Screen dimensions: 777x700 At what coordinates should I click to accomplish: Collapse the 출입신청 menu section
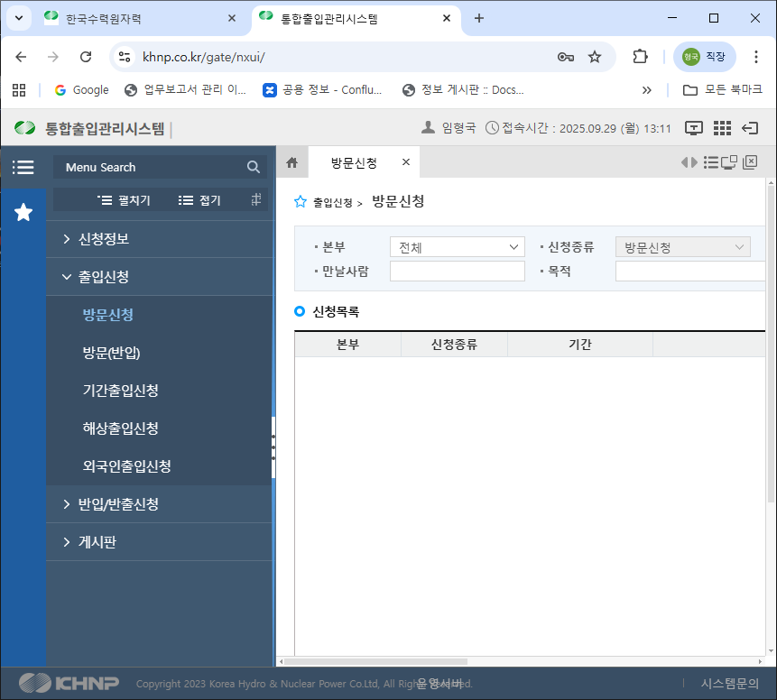point(104,277)
